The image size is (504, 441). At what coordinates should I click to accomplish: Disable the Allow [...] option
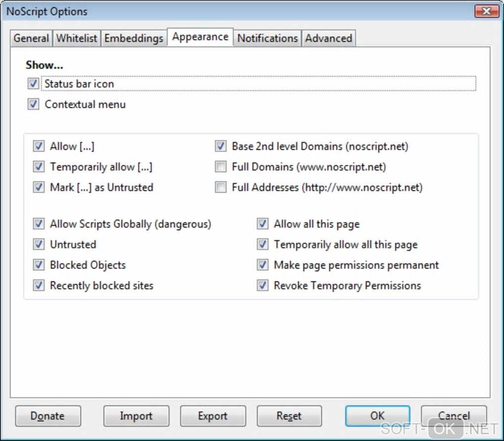(x=39, y=146)
